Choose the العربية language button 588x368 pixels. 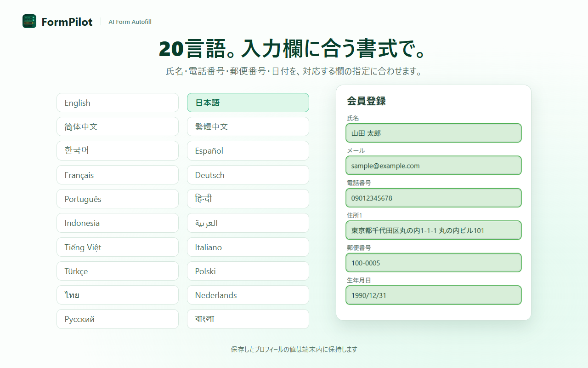click(248, 223)
